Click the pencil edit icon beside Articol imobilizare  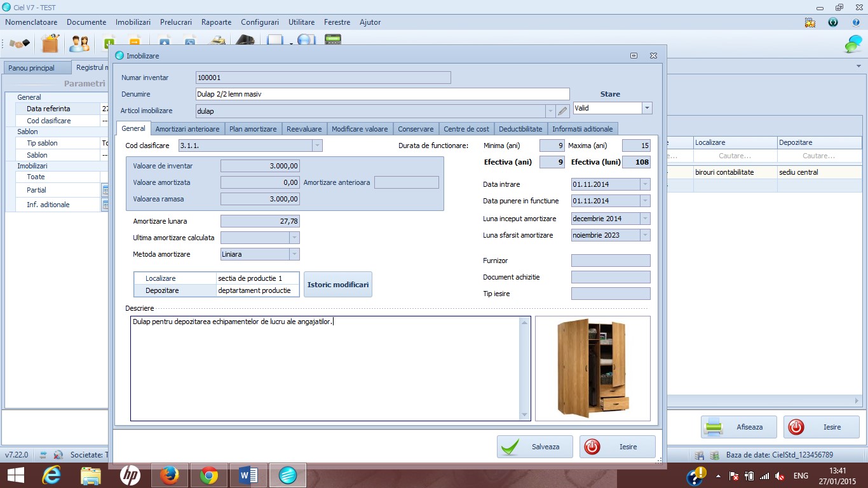pos(562,111)
